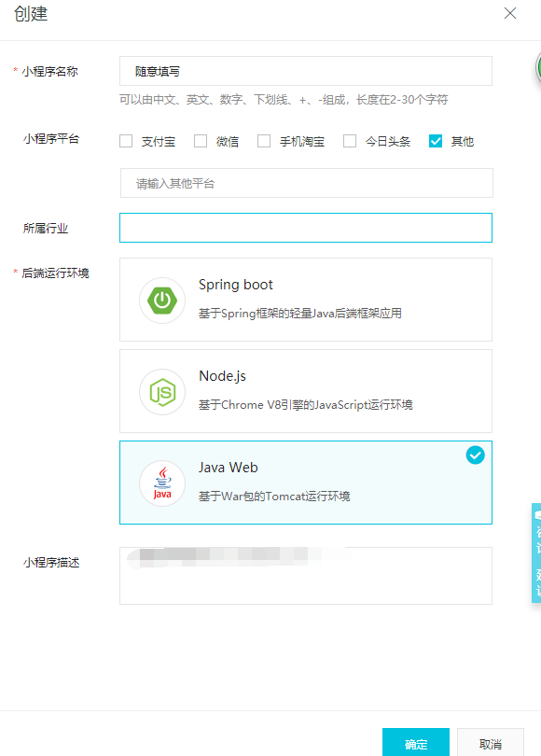Click the 所属行业 field label
Screen dimensions: 541x756
(46, 229)
